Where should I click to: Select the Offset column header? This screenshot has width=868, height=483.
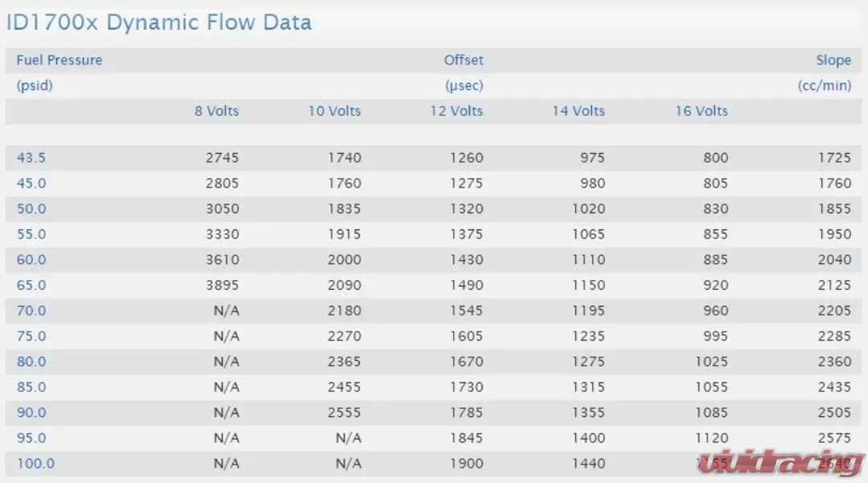[463, 60]
